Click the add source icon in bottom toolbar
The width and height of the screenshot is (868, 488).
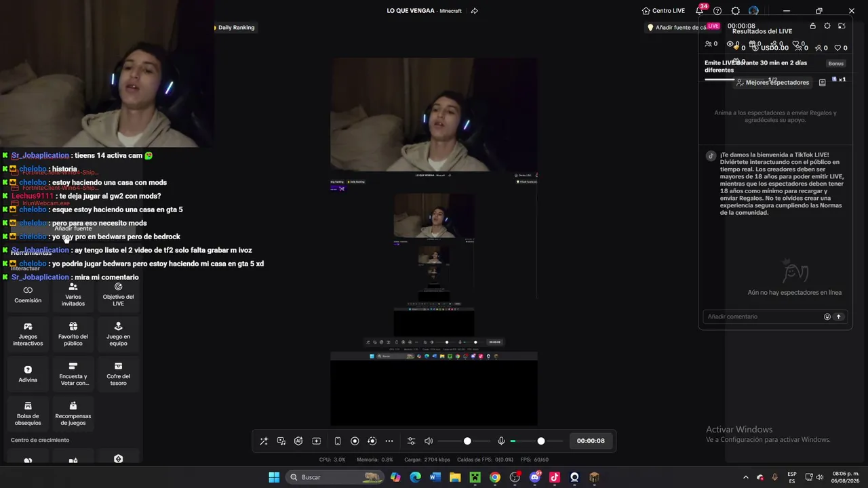pyautogui.click(x=316, y=441)
